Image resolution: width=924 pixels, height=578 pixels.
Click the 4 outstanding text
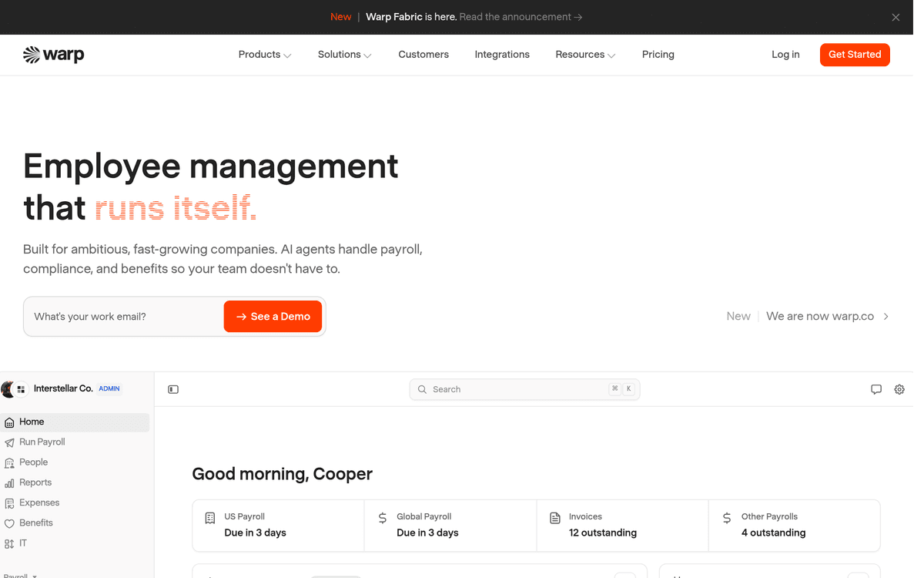[774, 533]
